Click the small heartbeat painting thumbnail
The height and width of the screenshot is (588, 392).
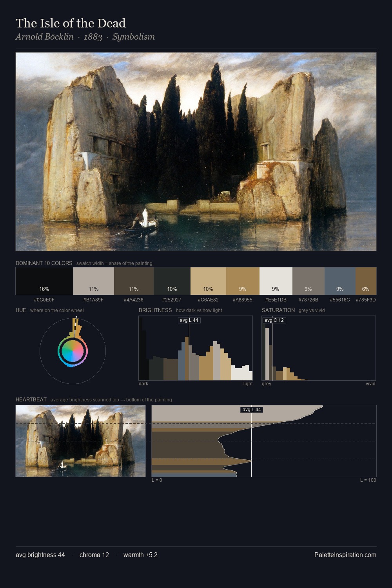(80, 441)
